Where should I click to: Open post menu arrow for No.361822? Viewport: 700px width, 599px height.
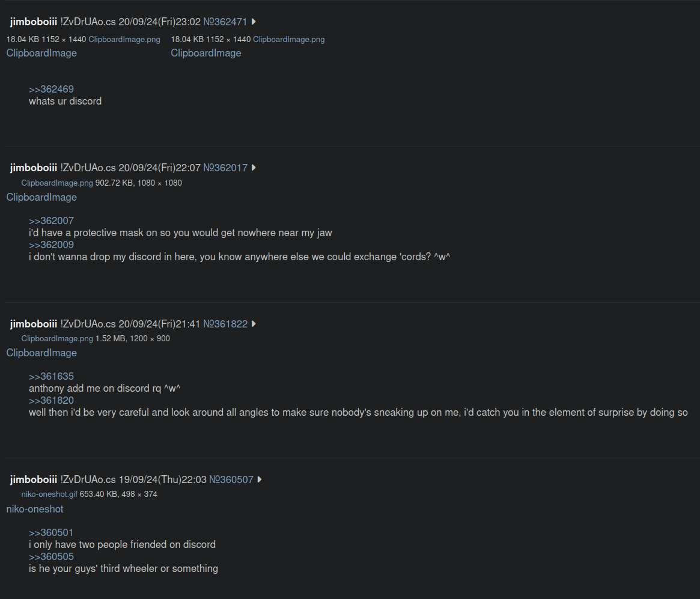pos(254,324)
